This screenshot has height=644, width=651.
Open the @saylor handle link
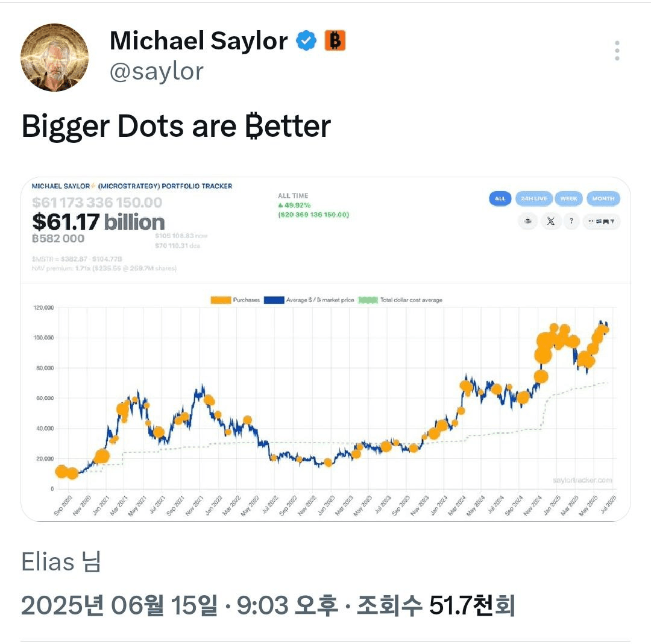(157, 71)
